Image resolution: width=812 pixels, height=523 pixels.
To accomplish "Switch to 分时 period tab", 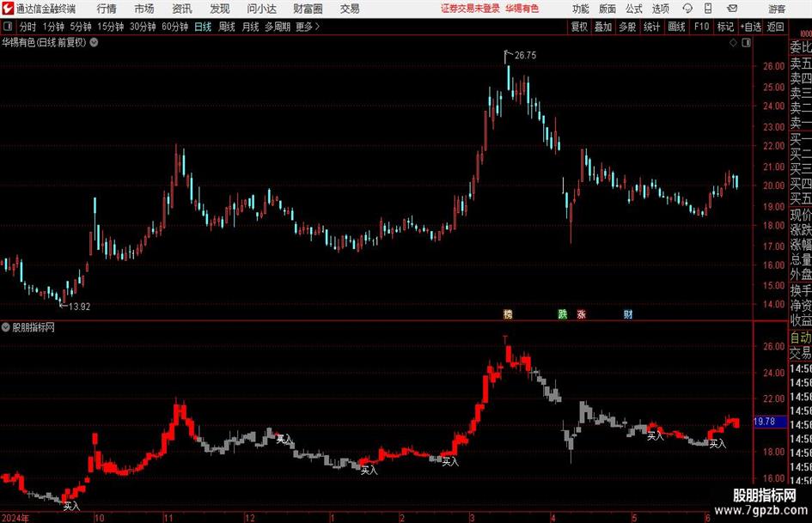I will tap(28, 27).
